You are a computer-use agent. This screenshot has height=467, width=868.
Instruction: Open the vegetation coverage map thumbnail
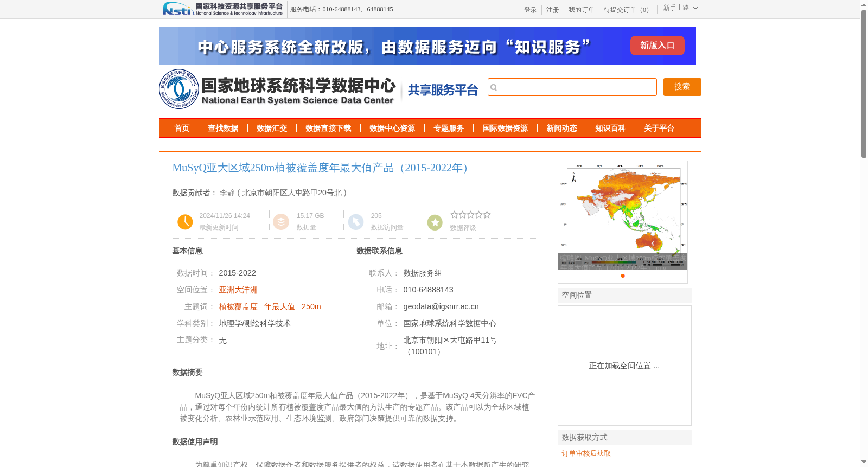point(623,215)
